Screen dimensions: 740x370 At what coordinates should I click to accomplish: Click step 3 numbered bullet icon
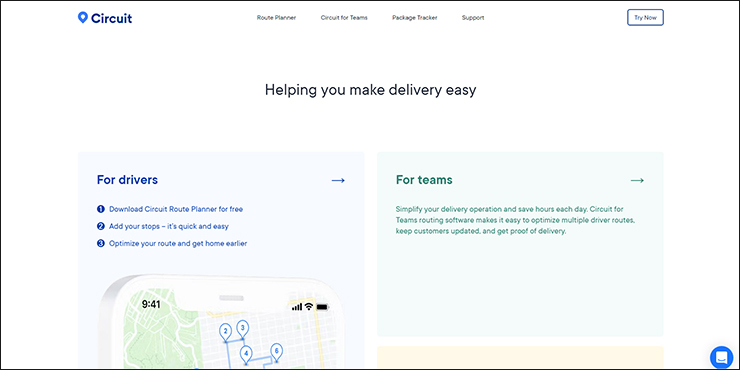pos(101,244)
